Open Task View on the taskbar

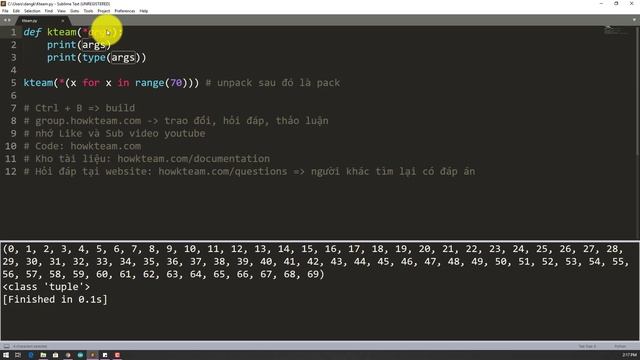[x=18, y=355]
